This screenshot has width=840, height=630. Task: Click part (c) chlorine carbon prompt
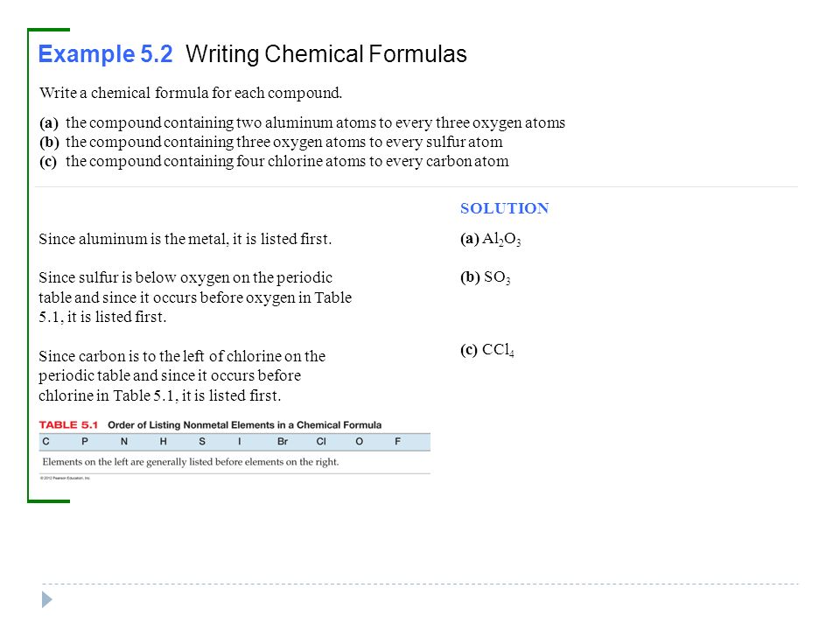(x=274, y=161)
